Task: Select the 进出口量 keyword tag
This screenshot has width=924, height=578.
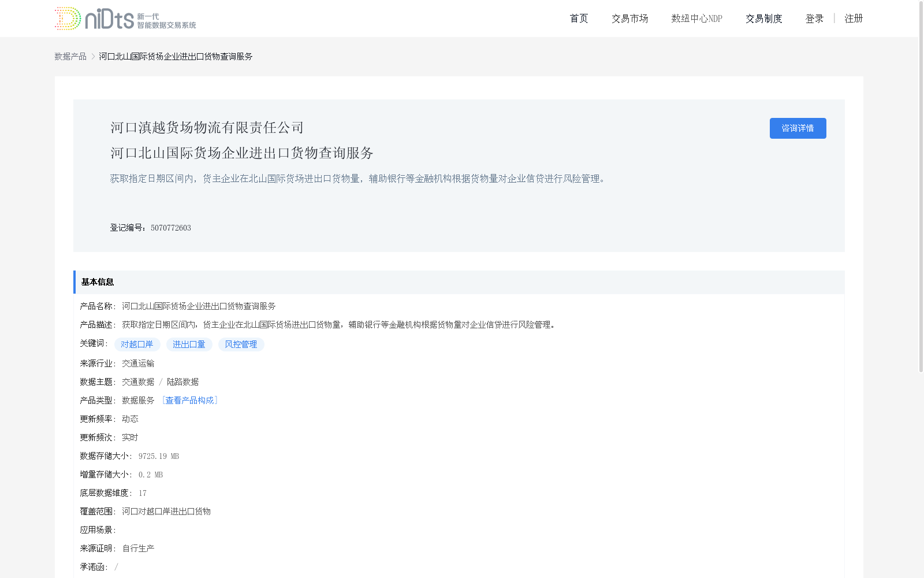Action: (x=189, y=344)
